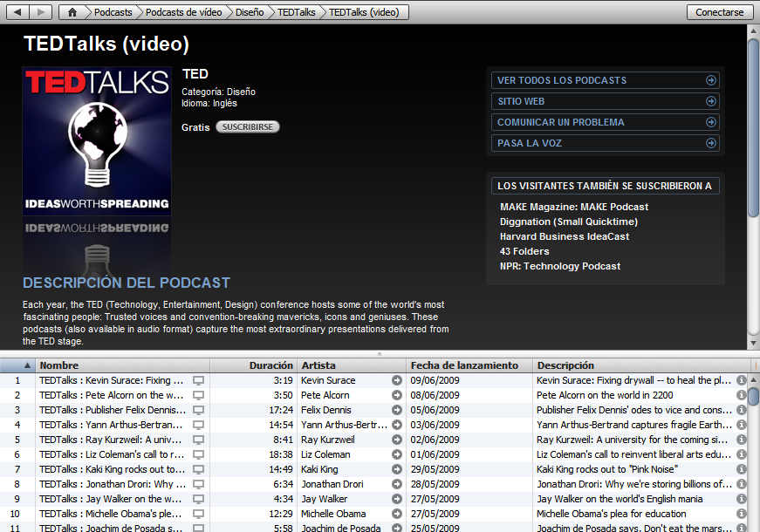
Task: Click the Conectarse button
Action: [719, 12]
